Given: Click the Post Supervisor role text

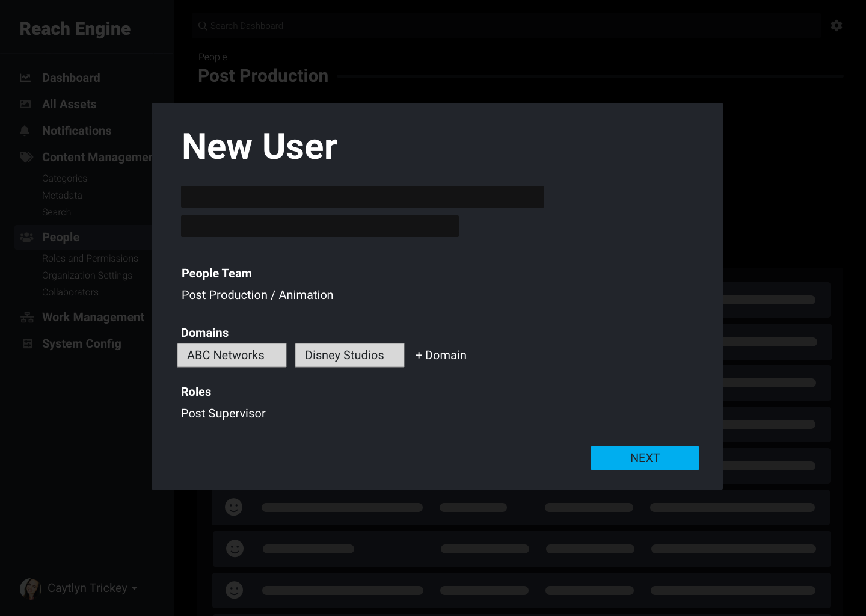Looking at the screenshot, I should click(x=223, y=413).
